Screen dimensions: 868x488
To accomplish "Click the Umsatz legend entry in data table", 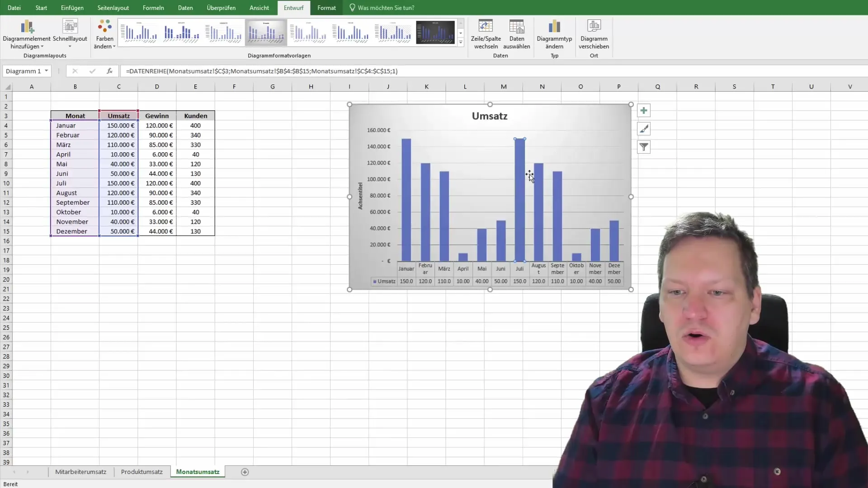I will coord(384,281).
